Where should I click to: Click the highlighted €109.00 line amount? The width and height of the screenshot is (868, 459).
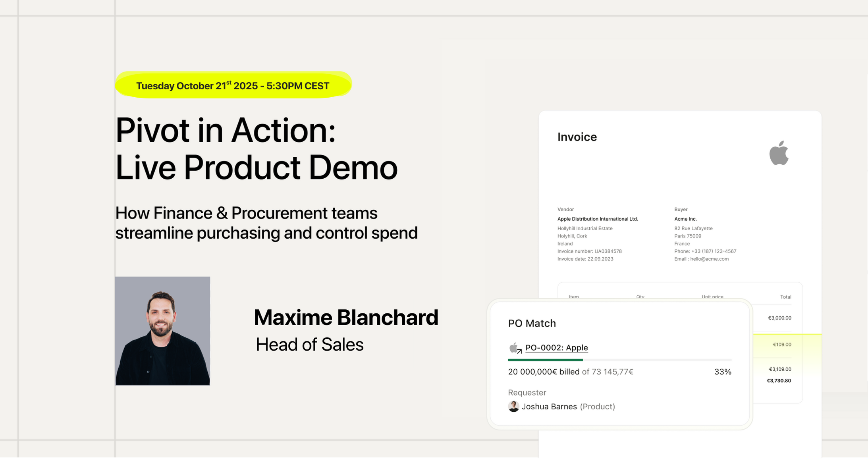click(781, 344)
